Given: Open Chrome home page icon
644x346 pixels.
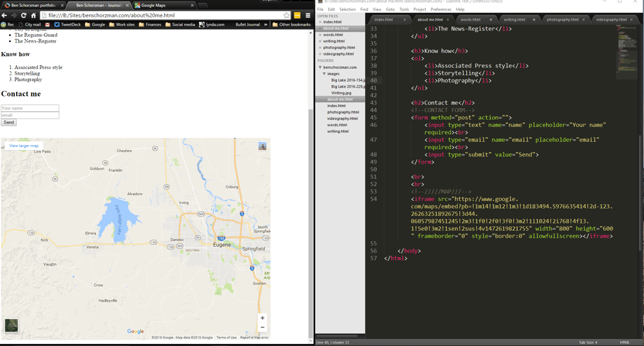Looking at the screenshot, I should pos(33,15).
